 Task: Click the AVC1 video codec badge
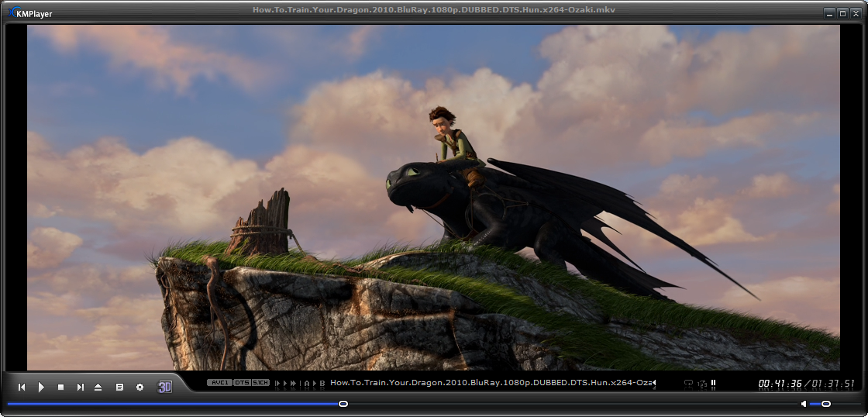[220, 383]
